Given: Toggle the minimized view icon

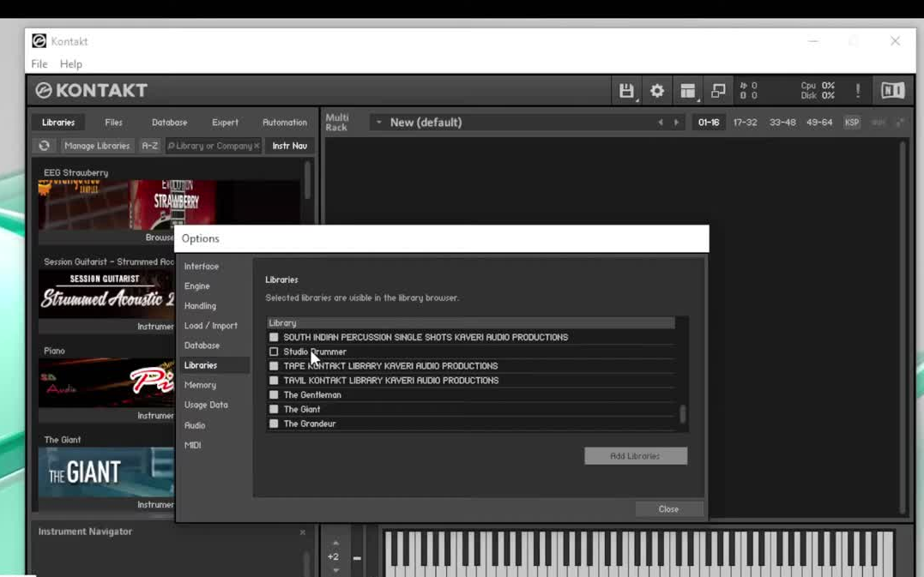Looking at the screenshot, I should [x=718, y=91].
